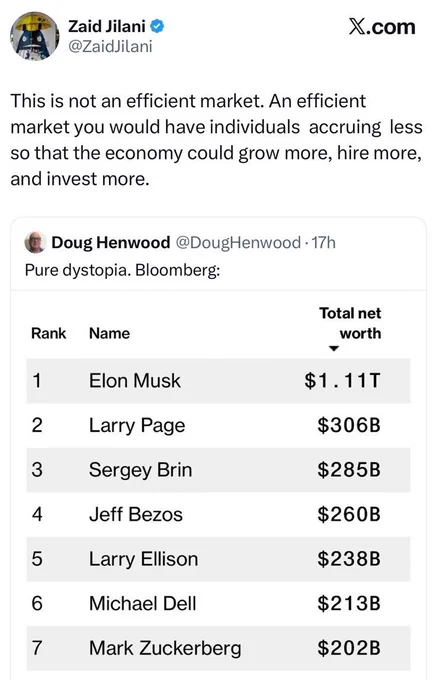Image resolution: width=437 pixels, height=680 pixels.
Task: Click the Doug Henwood display name
Action: (x=111, y=242)
